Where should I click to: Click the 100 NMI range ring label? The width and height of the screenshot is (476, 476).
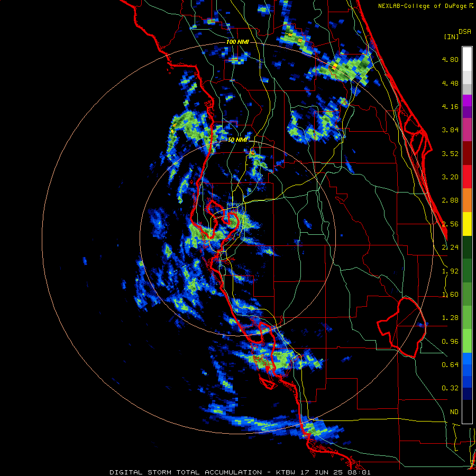[x=237, y=42]
